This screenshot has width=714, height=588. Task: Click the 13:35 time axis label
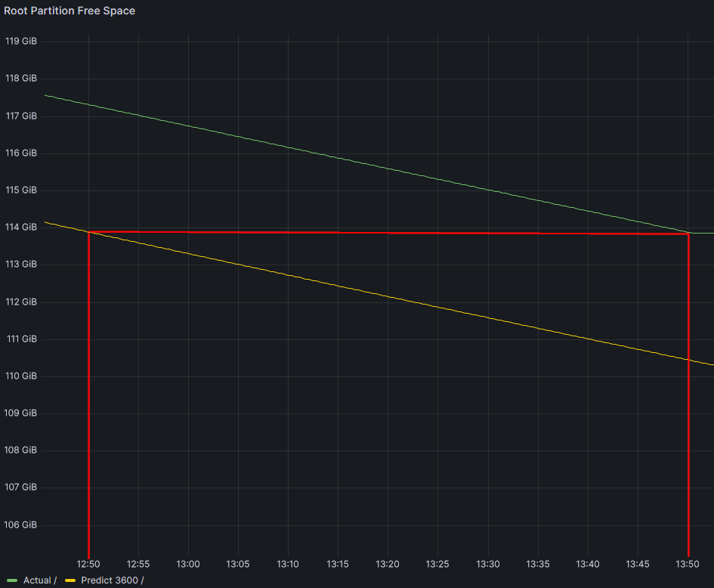[x=537, y=564]
